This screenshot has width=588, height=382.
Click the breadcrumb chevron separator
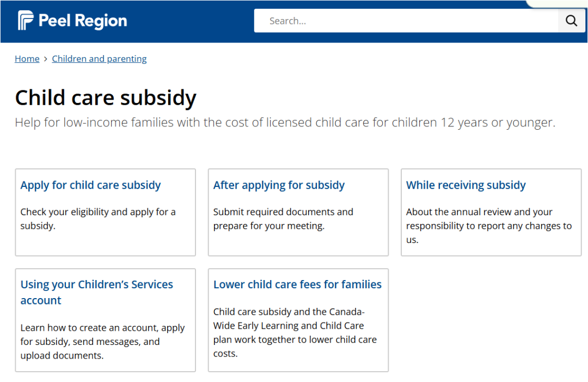(x=45, y=59)
